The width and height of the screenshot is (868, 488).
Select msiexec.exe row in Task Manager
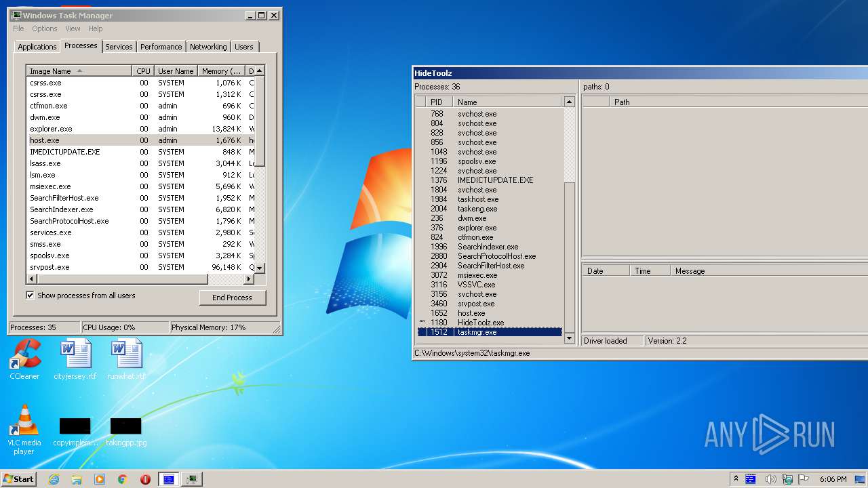pyautogui.click(x=140, y=186)
